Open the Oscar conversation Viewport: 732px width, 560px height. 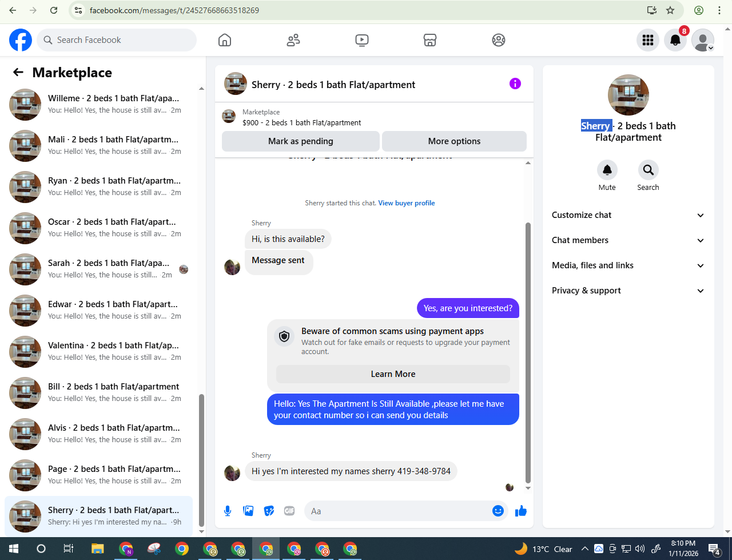(98, 228)
